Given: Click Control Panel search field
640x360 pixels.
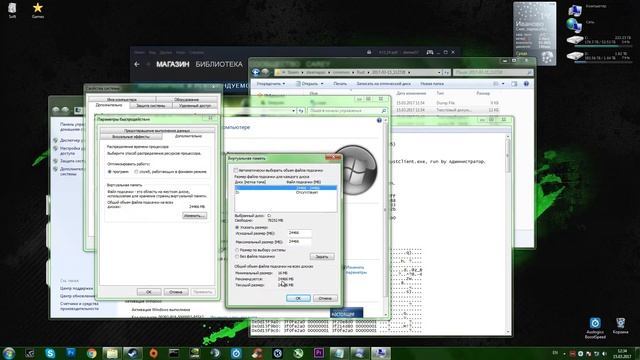Looking at the screenshot, I should pyautogui.click(x=347, y=111).
